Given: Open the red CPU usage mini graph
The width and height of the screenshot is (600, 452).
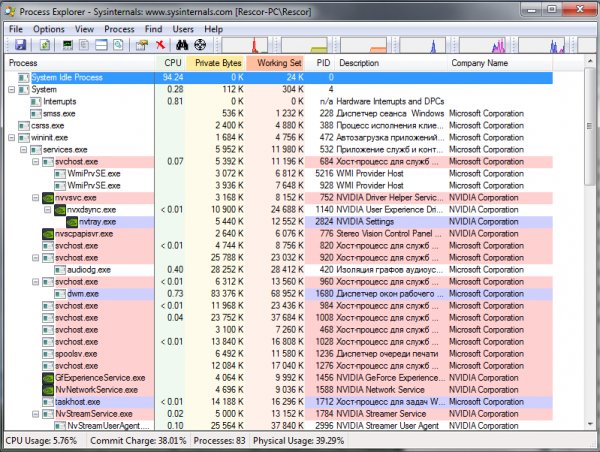Looking at the screenshot, I should 245,45.
